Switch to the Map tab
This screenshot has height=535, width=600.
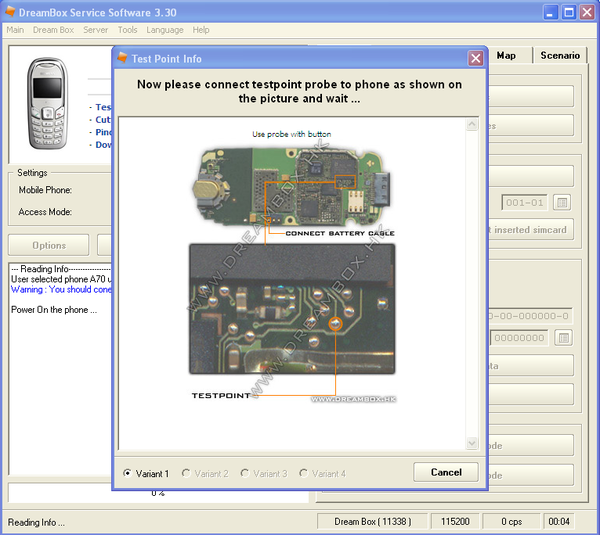506,55
